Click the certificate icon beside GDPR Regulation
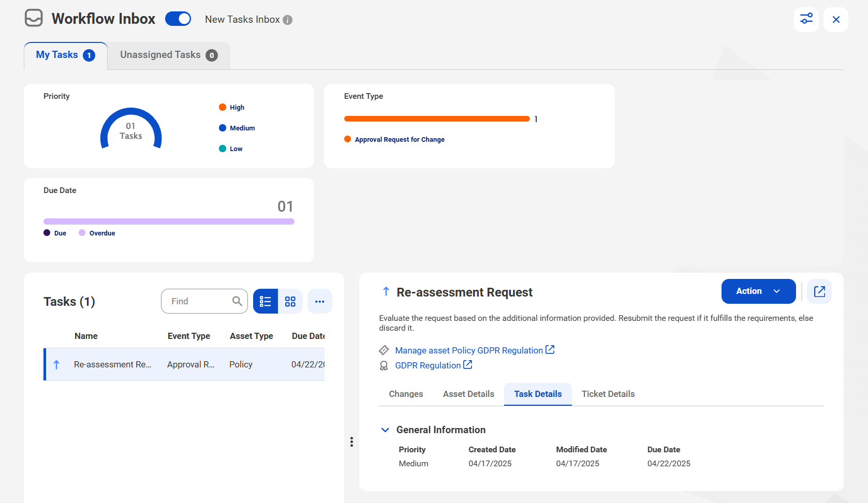Screen dimensions: 868x503 coord(384,365)
